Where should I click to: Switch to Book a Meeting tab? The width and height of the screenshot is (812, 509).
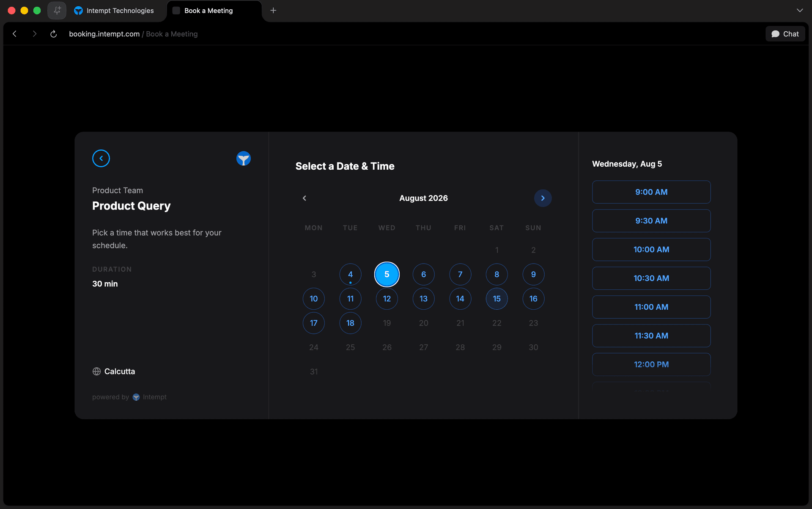click(214, 11)
